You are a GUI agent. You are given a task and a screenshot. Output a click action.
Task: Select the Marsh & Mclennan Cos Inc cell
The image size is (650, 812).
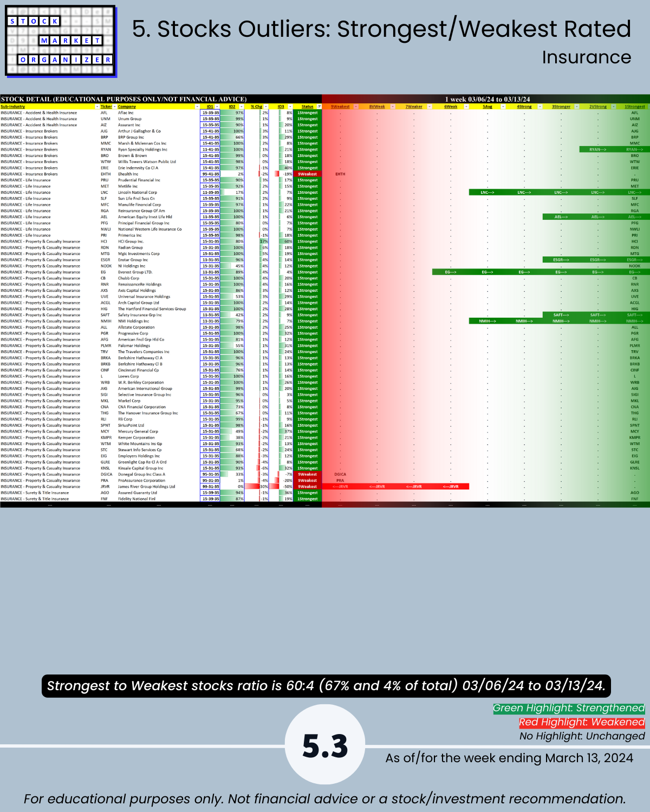[x=142, y=143]
